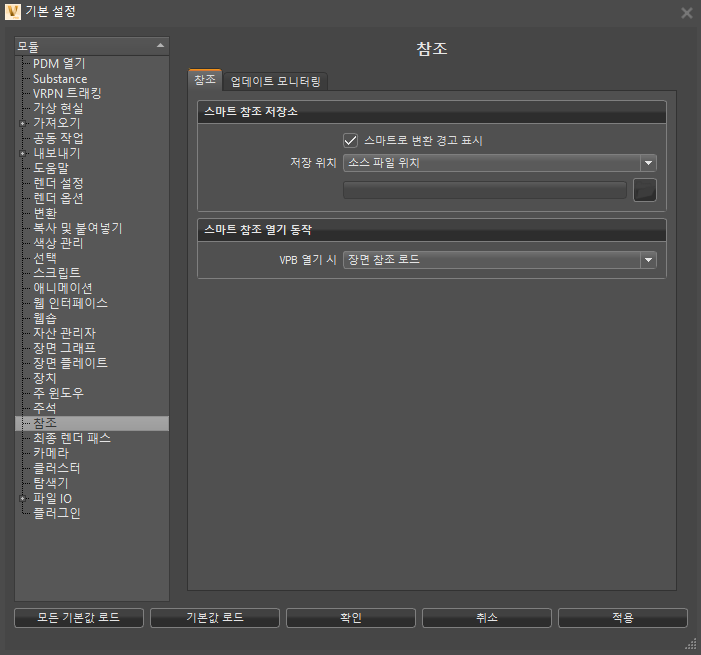Viewport: 701px width, 655px height.
Task: Select 도움말 module
Action: tap(51, 168)
